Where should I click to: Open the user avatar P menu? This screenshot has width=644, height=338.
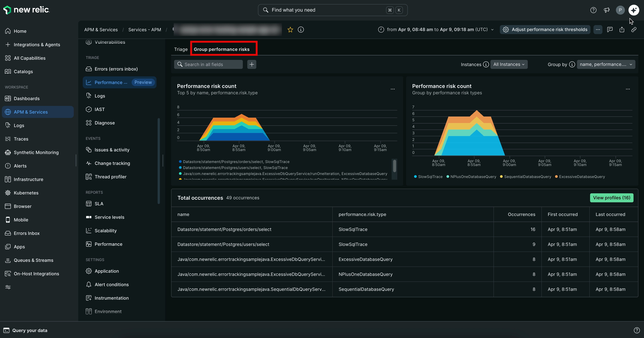click(x=620, y=10)
